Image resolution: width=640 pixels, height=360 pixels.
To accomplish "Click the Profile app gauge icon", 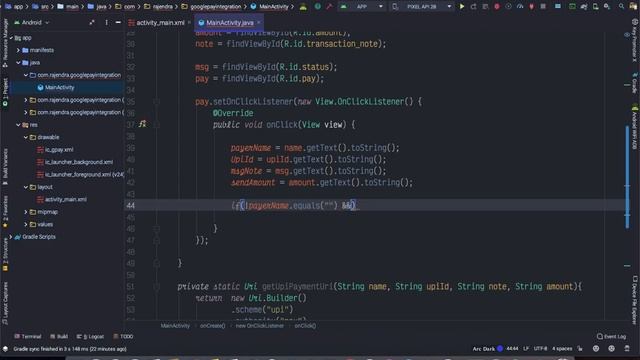I will 520,7.
